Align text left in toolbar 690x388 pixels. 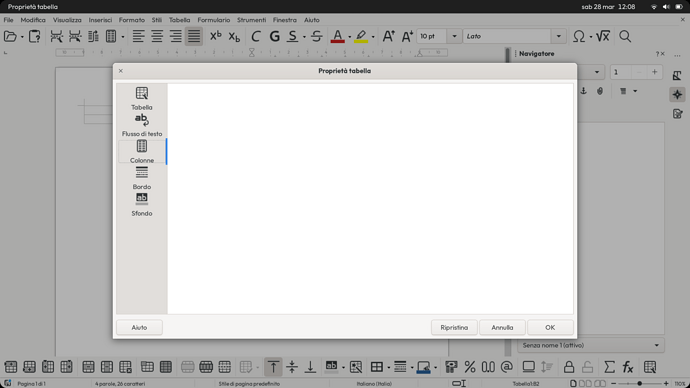tap(138, 36)
